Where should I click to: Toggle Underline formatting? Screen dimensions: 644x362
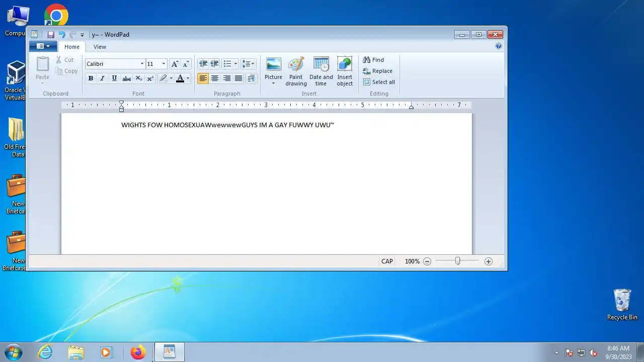pos(114,78)
